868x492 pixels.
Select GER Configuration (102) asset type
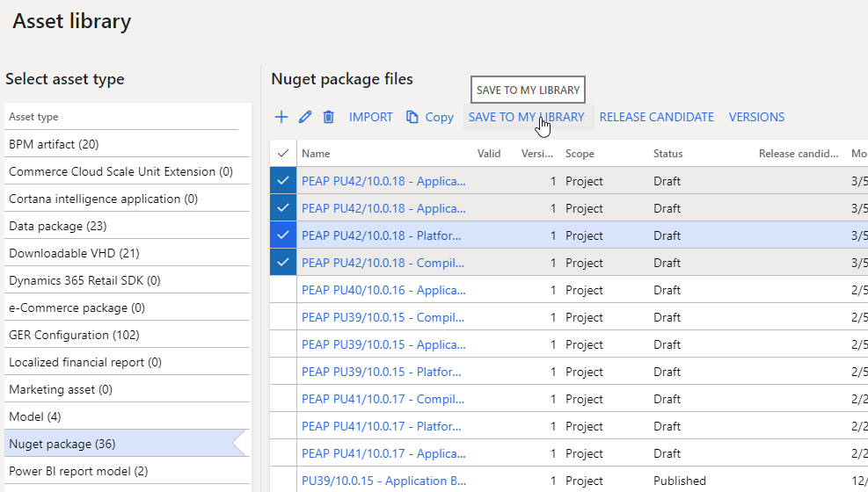pos(127,335)
